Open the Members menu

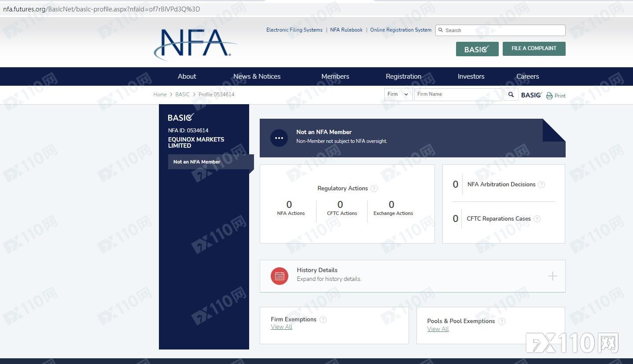click(x=335, y=76)
